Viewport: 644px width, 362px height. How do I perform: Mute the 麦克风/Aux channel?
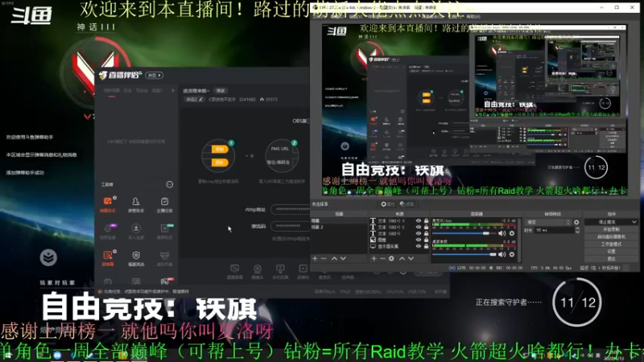(502, 233)
